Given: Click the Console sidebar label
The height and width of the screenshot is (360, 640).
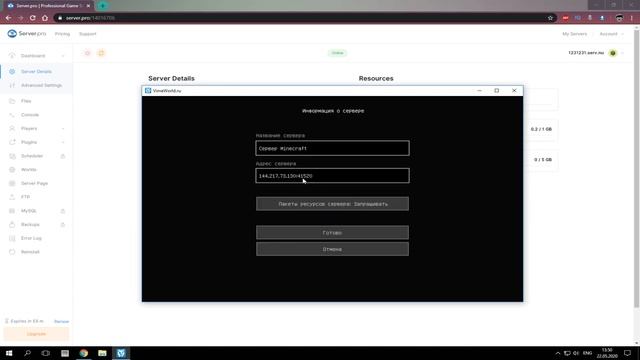Looking at the screenshot, I should tap(30, 115).
